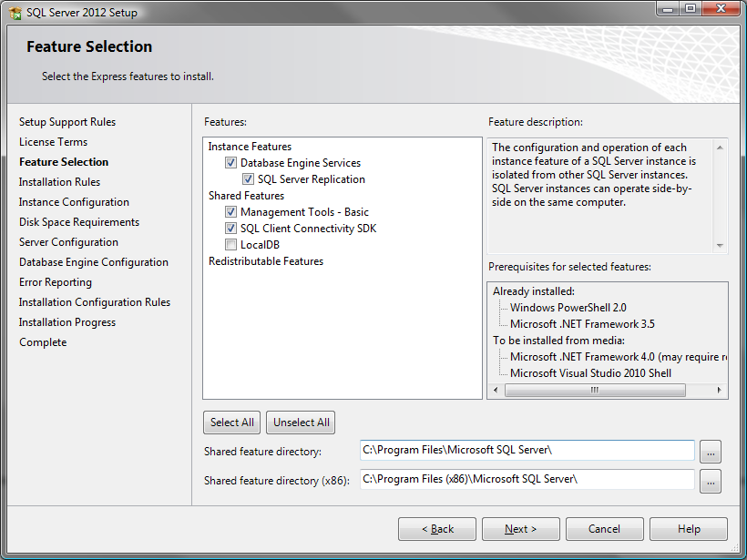Image resolution: width=747 pixels, height=560 pixels.
Task: Click Select All button
Action: (232, 423)
